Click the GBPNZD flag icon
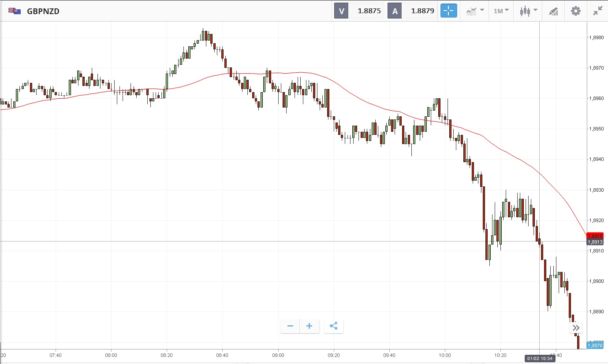This screenshot has height=364, width=608. click(x=15, y=11)
